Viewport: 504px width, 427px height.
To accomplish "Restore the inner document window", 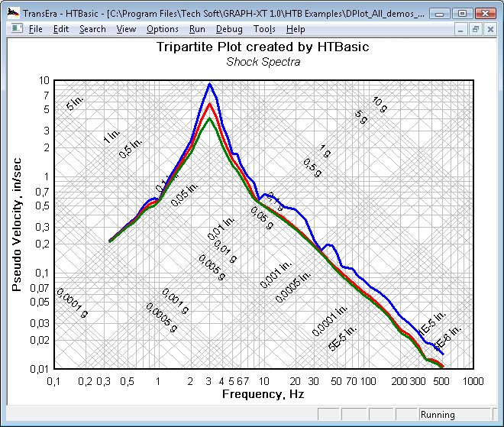I will coord(476,30).
